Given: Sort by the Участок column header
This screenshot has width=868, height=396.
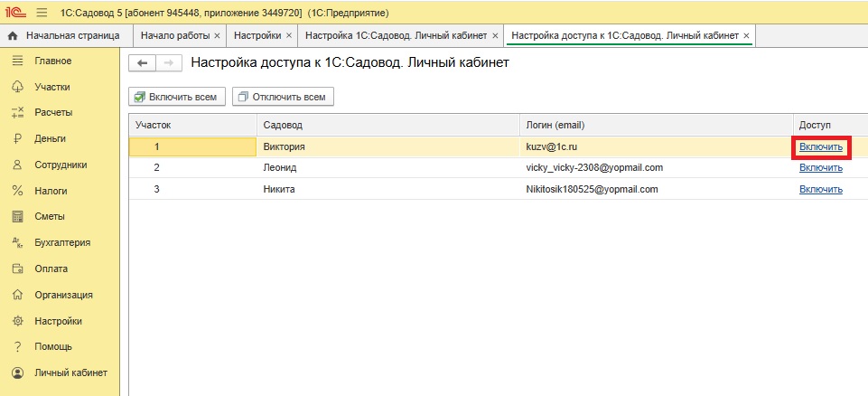Looking at the screenshot, I should [192, 125].
